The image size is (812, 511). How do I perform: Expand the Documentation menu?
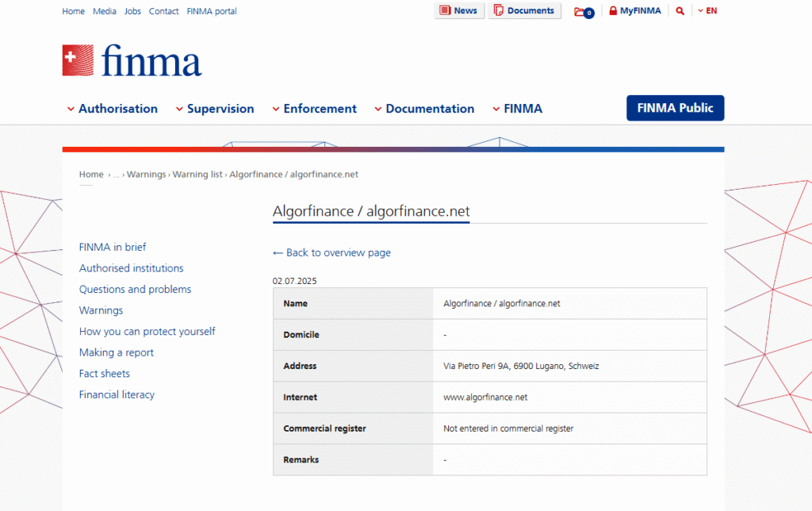tap(424, 109)
